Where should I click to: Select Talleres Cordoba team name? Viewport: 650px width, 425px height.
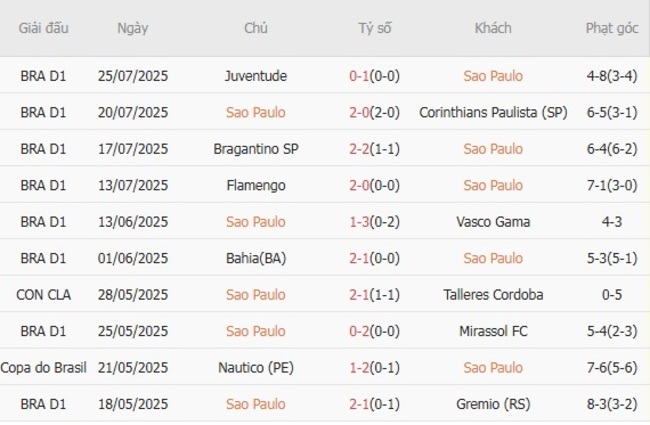(x=493, y=294)
